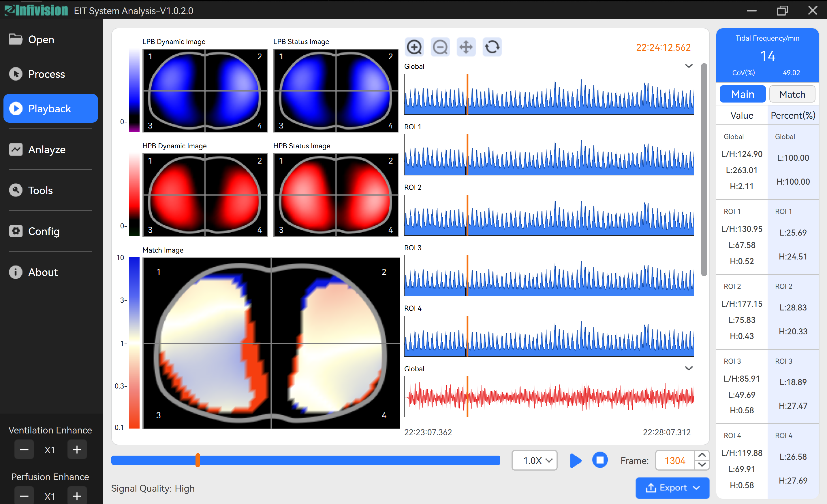Open the Export dropdown button
Viewport: 827px width, 504px height.
[x=672, y=488]
